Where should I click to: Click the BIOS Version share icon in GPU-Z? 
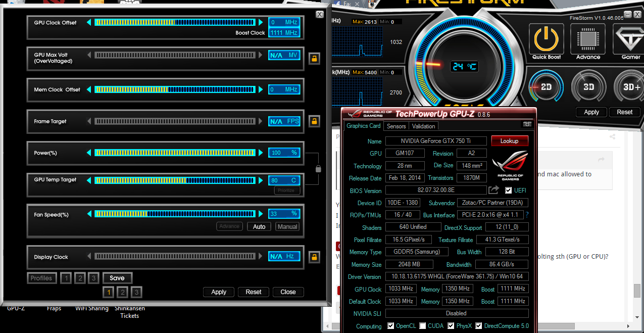click(493, 190)
